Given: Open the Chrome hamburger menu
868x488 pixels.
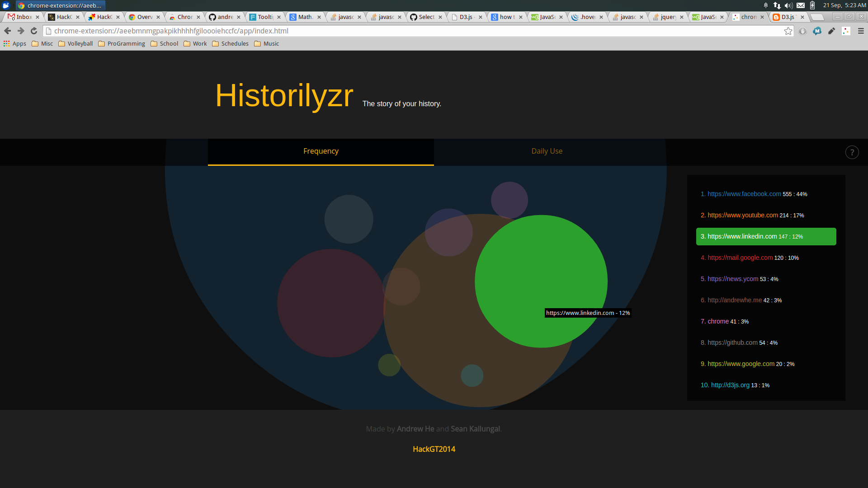Looking at the screenshot, I should [860, 31].
